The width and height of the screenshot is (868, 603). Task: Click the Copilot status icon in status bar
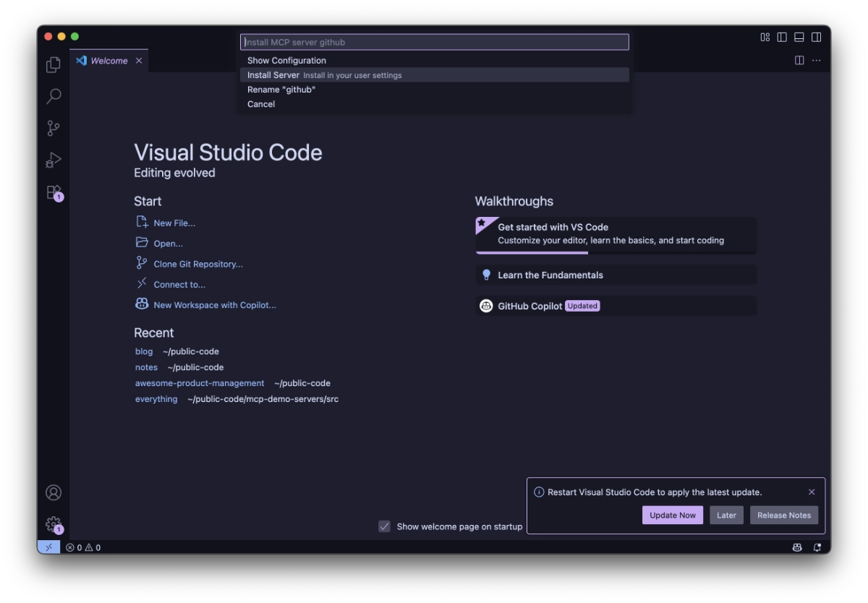797,547
